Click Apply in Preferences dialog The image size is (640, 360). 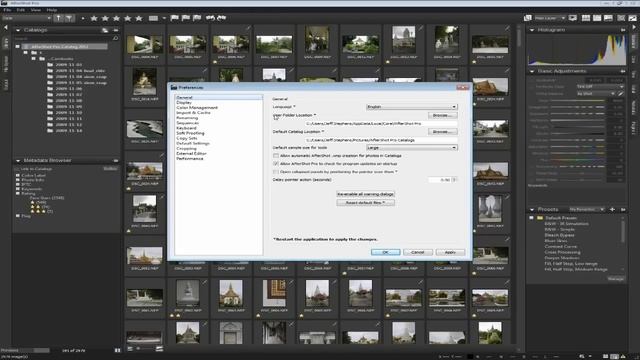pyautogui.click(x=450, y=252)
